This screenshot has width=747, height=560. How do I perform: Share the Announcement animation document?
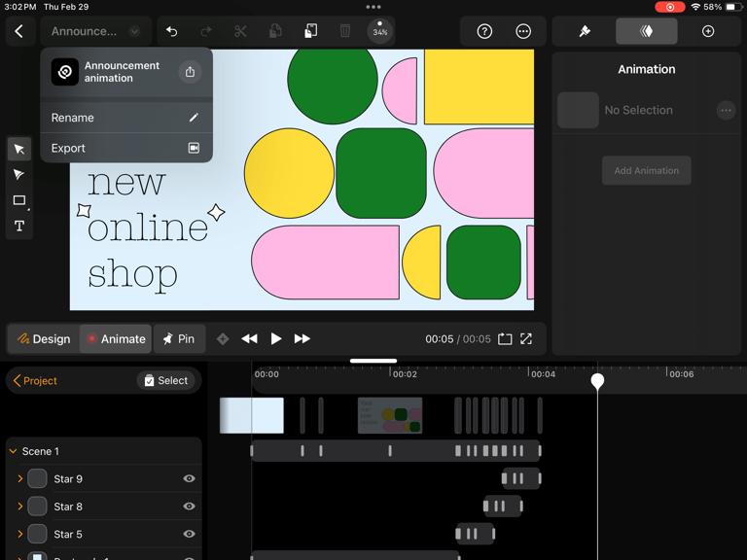point(190,72)
